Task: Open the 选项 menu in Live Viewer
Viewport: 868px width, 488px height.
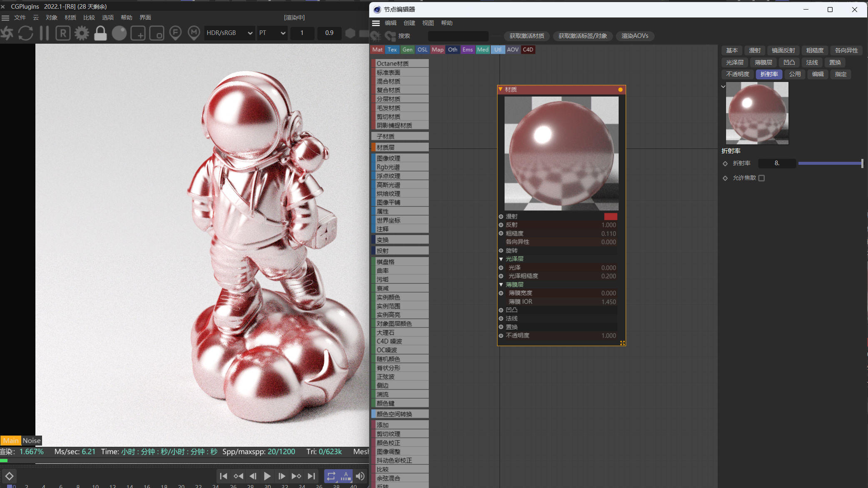Action: pyautogui.click(x=108, y=17)
